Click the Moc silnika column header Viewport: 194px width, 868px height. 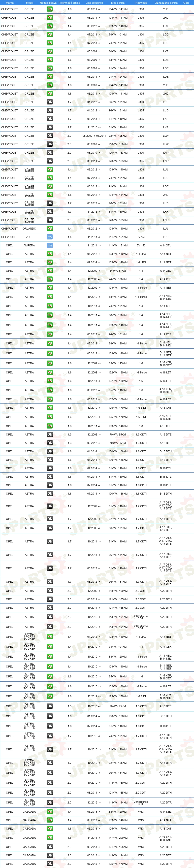tap(118, 3)
